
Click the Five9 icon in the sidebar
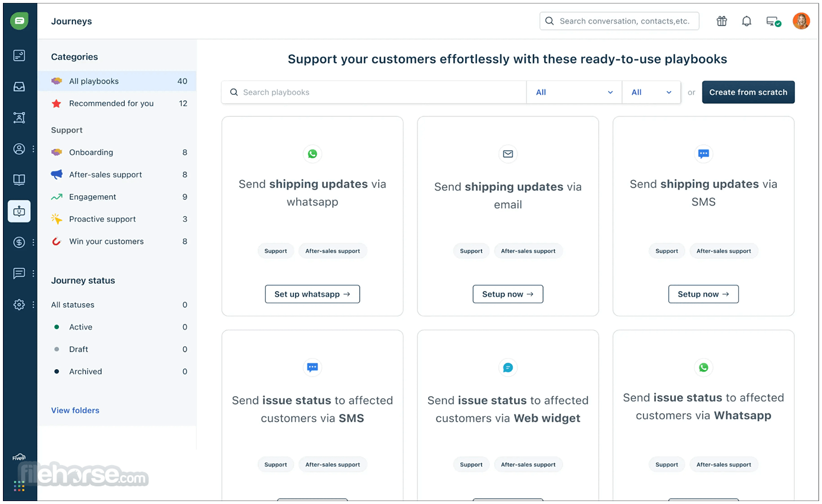(x=19, y=457)
